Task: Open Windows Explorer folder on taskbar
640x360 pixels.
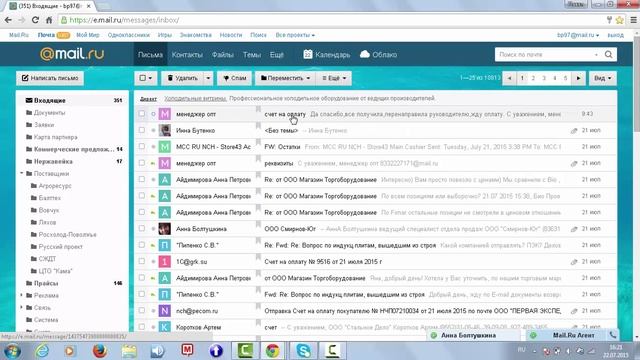Action: point(129,351)
